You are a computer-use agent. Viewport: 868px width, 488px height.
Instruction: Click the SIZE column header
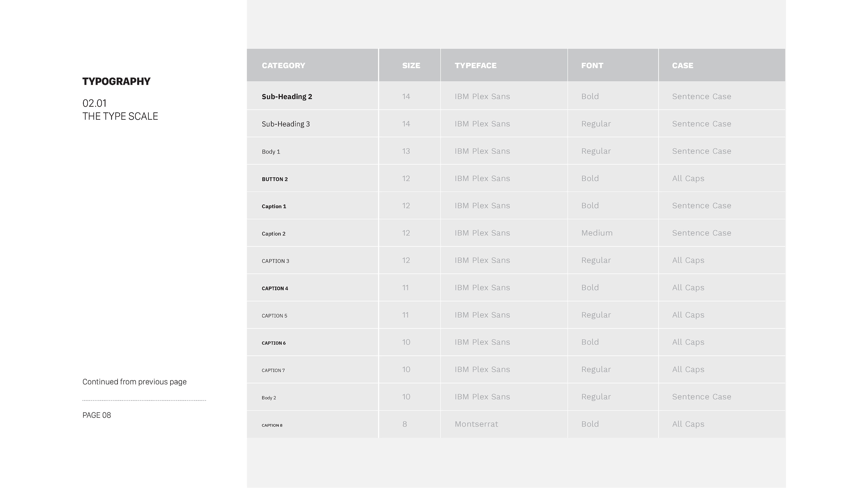(411, 66)
